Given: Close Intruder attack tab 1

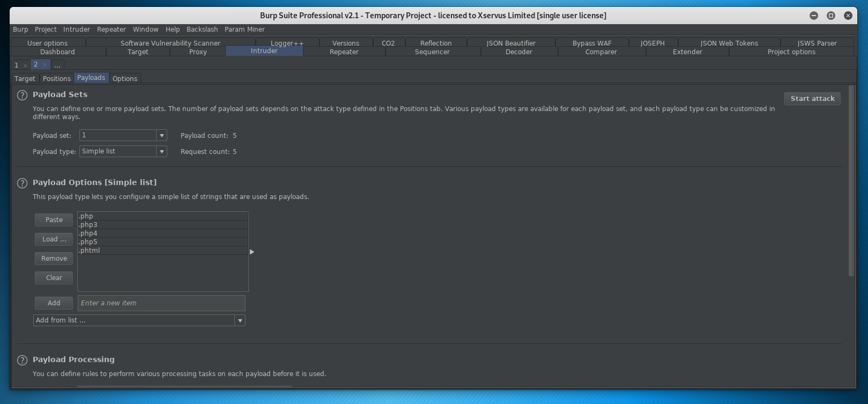Looking at the screenshot, I should click(25, 65).
